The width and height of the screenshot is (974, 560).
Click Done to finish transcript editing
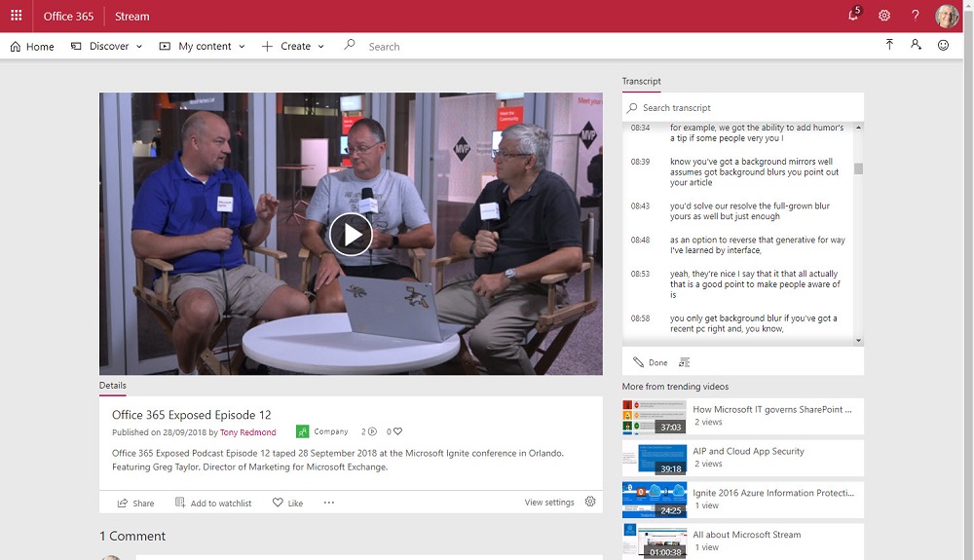(651, 362)
